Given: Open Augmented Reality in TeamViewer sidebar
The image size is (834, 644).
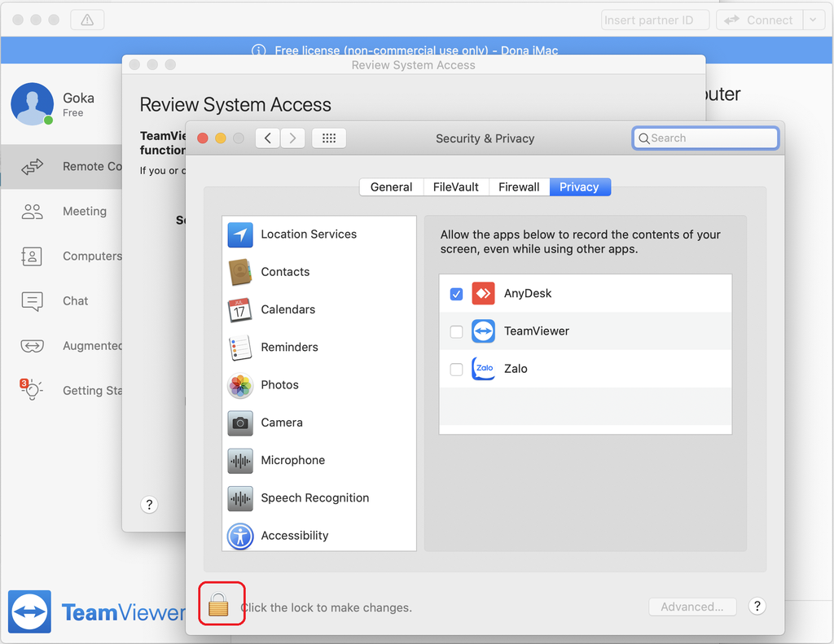Looking at the screenshot, I should tap(62, 346).
